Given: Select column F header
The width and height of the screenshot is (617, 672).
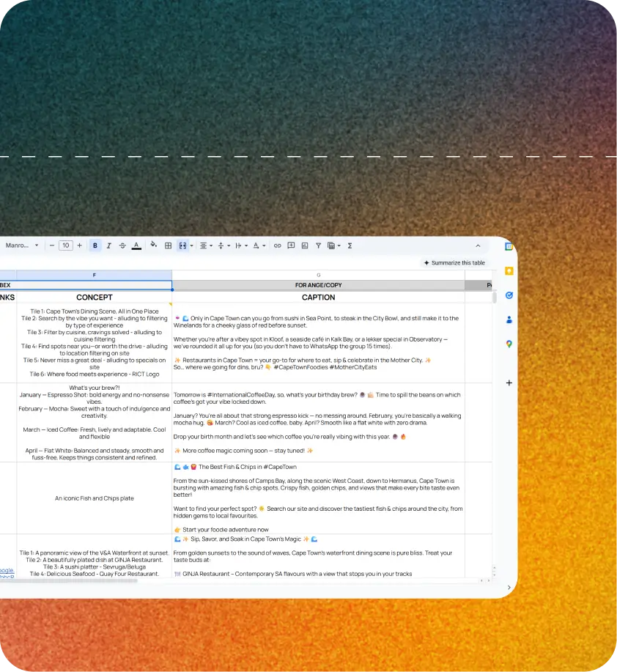Looking at the screenshot, I should coord(94,275).
